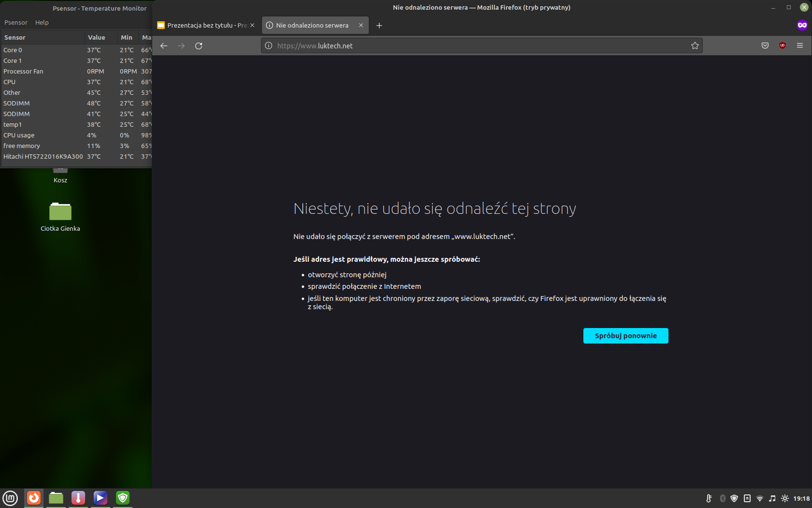The image size is (812, 508).
Task: Open the Psensor menu
Action: click(16, 23)
